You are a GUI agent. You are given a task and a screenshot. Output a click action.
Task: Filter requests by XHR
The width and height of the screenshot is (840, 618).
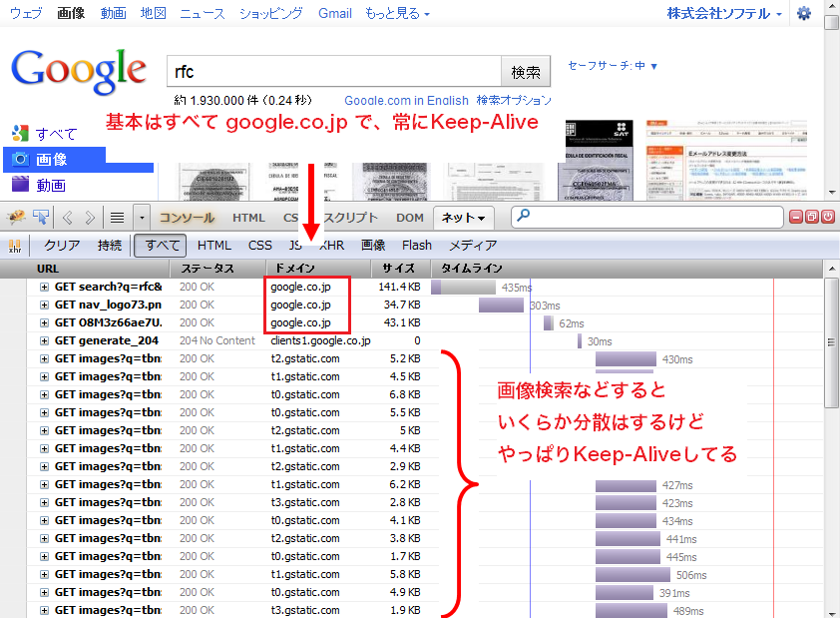331,246
